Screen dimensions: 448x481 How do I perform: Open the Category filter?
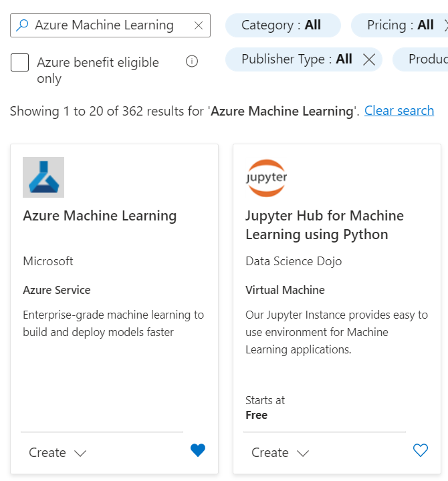pyautogui.click(x=282, y=25)
